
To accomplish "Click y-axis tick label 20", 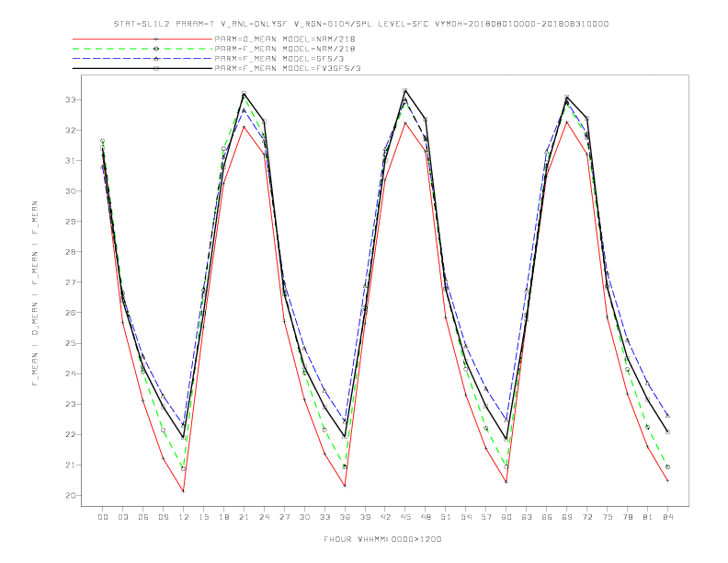I will (x=71, y=496).
